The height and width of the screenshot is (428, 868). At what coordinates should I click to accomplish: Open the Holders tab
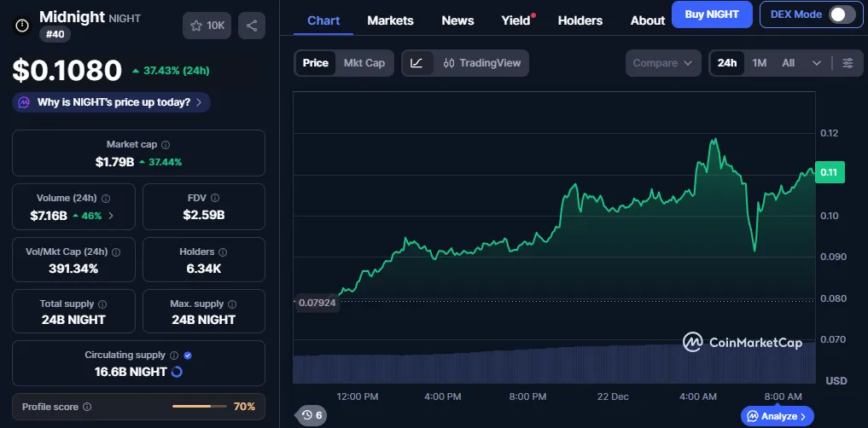pyautogui.click(x=580, y=21)
